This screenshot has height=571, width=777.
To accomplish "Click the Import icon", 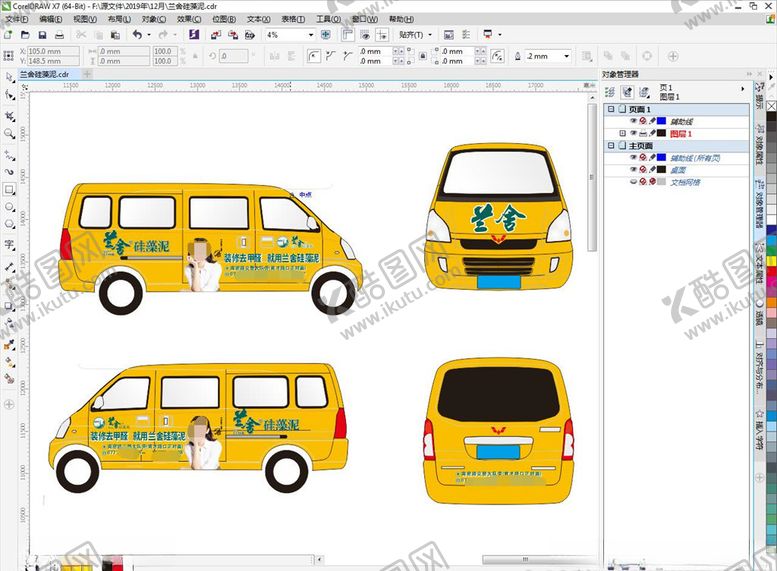I will pyautogui.click(x=216, y=35).
